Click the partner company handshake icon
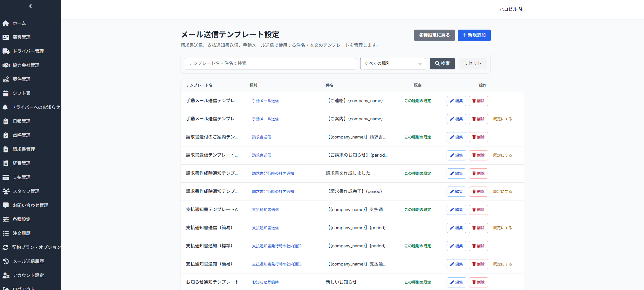Viewport: 644px width, 290px height. click(6, 65)
